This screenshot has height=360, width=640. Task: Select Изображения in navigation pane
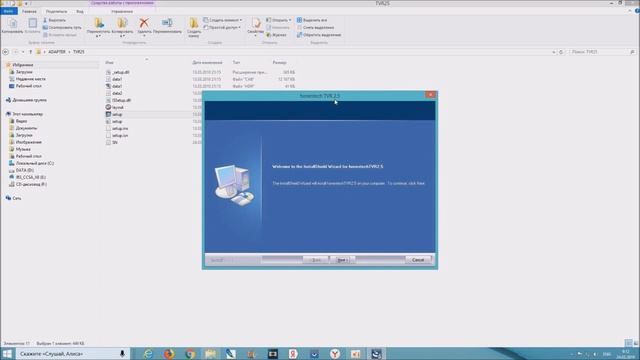click(x=29, y=142)
